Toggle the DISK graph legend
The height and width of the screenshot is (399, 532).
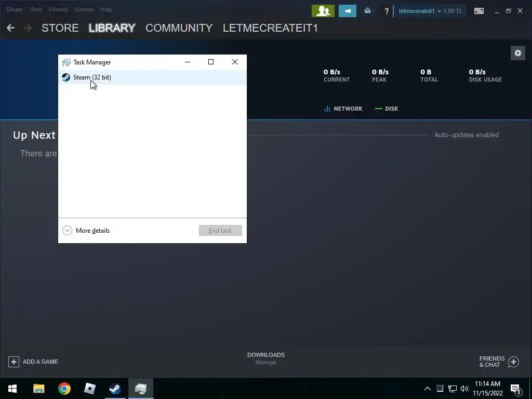[387, 109]
